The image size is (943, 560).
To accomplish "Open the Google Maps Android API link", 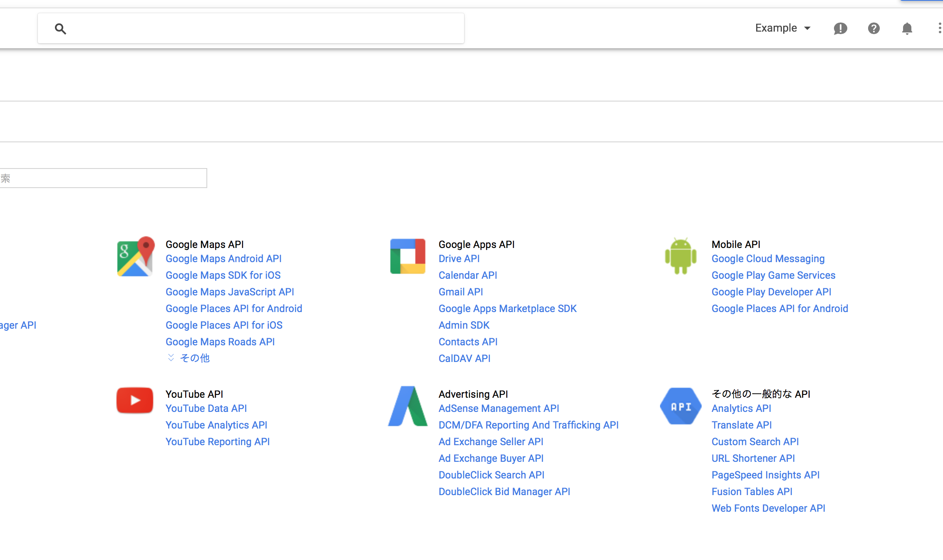I will click(x=223, y=259).
